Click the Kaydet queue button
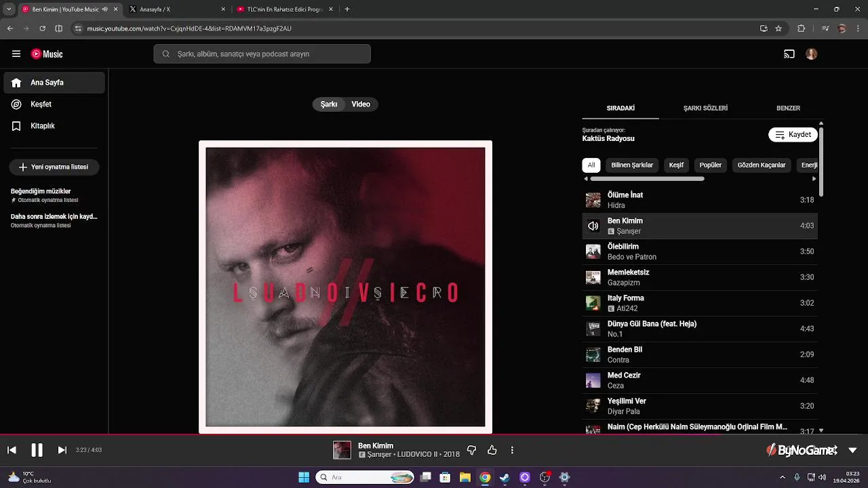 [793, 135]
